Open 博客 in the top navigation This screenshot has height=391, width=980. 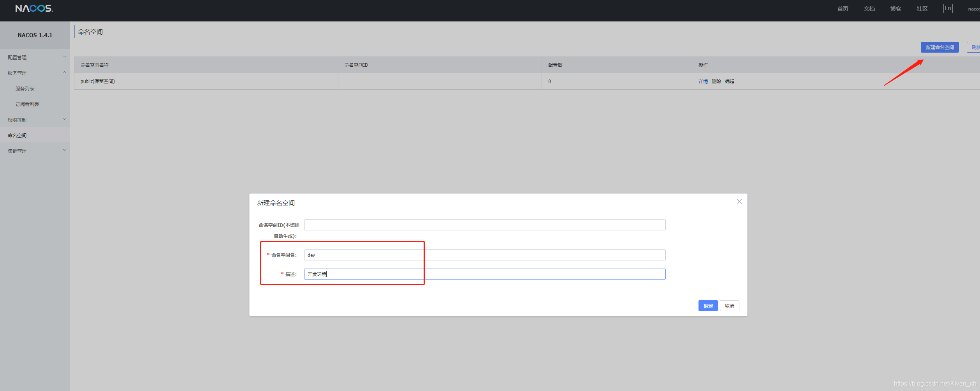click(x=896, y=9)
